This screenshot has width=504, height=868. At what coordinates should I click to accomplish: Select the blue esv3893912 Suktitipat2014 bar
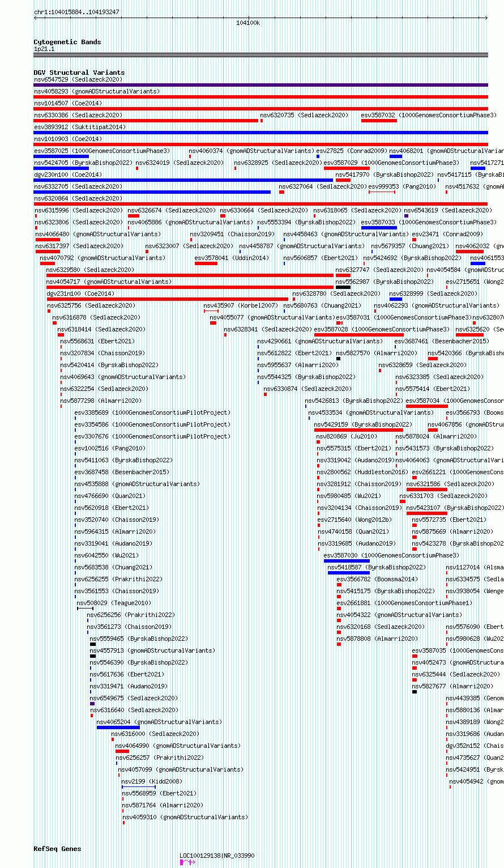260,133
